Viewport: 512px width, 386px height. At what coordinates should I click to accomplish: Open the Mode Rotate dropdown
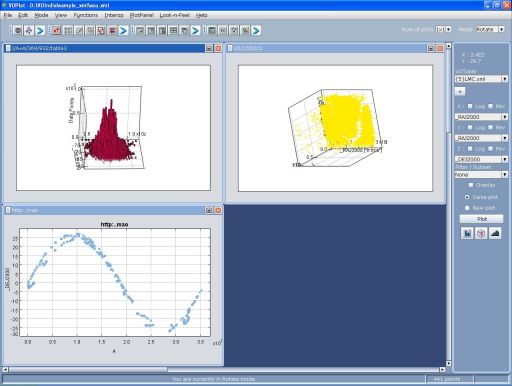click(490, 29)
